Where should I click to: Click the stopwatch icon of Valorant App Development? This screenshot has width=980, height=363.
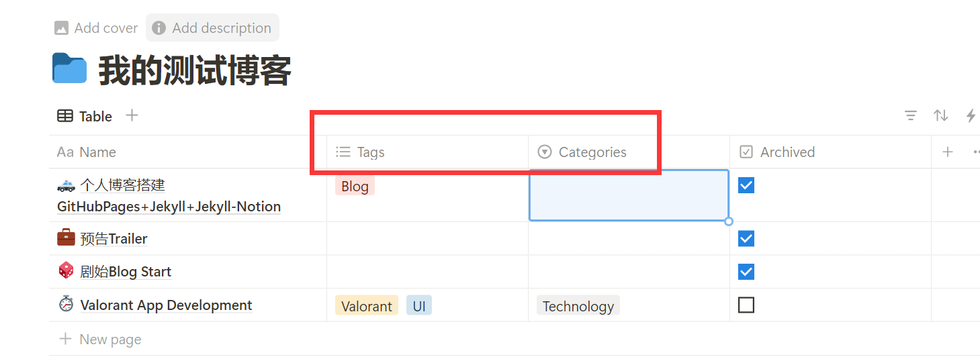[x=66, y=304]
